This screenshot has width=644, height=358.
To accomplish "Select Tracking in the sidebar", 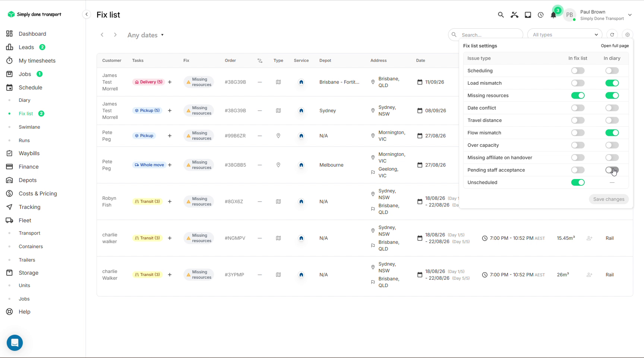I will pos(29,207).
